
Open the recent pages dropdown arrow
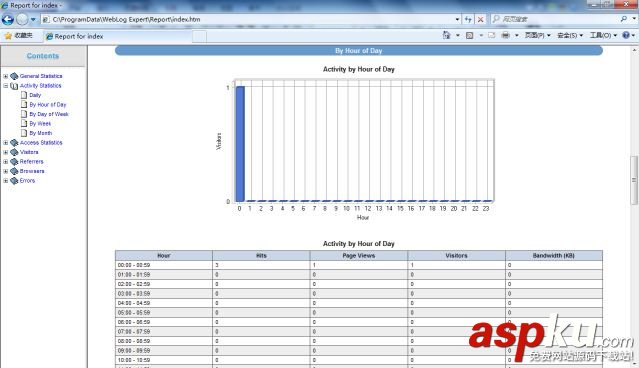coord(33,19)
